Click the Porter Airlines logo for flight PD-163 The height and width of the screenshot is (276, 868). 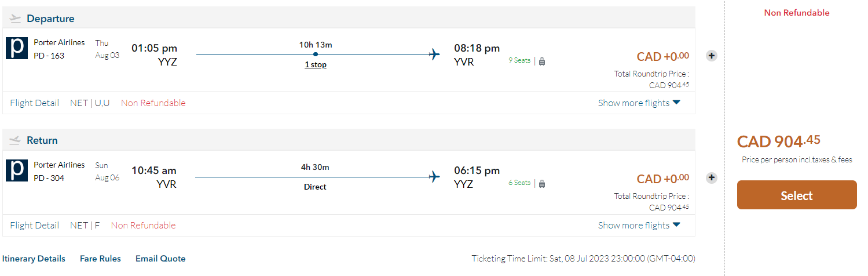[17, 48]
